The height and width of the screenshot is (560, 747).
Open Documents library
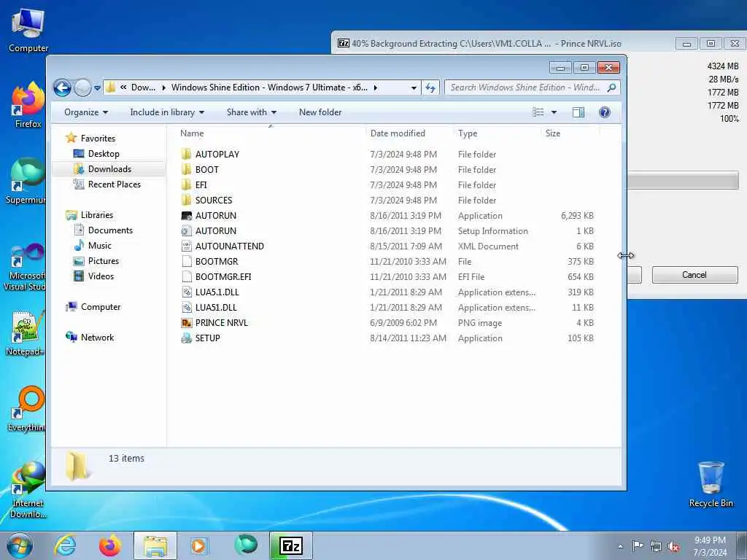[x=110, y=230]
